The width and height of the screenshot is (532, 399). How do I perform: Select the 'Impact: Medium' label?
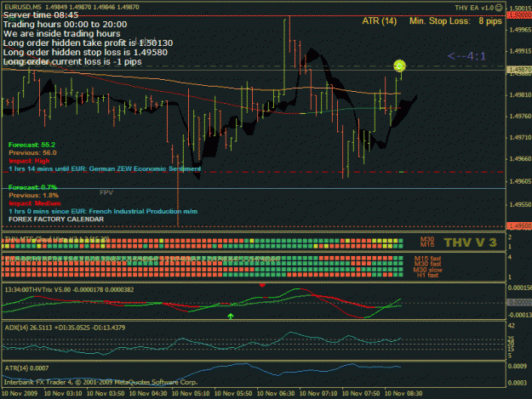pos(35,203)
